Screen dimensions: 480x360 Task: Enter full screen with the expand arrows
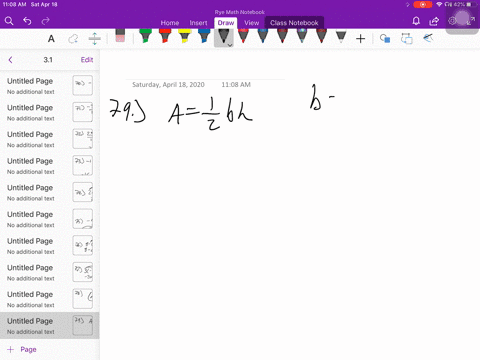coord(471,21)
